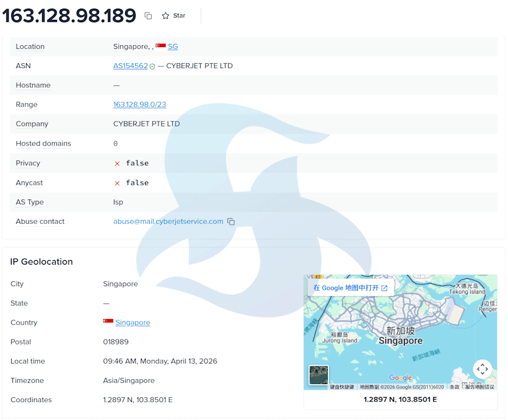Open IP range 163.128.98.0/23

(139, 105)
